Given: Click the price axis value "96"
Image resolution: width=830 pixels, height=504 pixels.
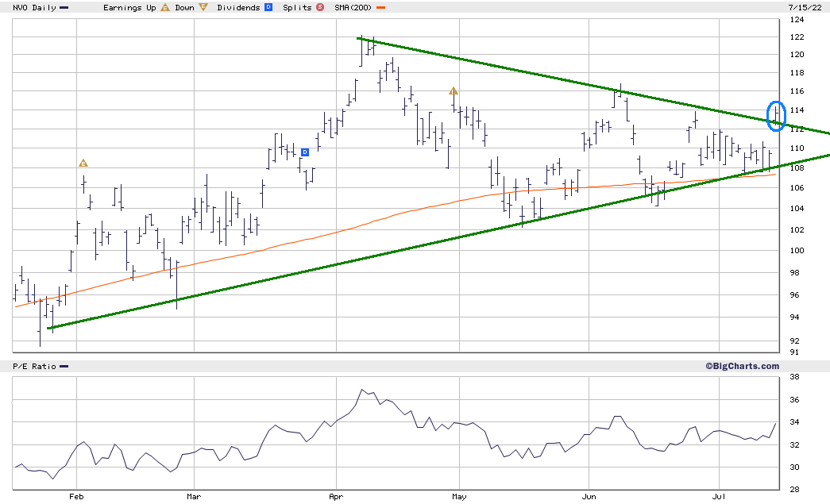Looking at the screenshot, I should (794, 295).
